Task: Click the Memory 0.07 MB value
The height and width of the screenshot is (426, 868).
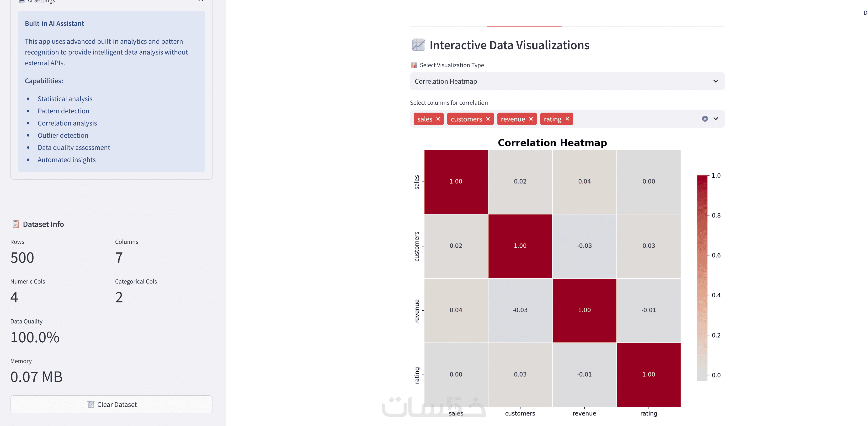Action: pyautogui.click(x=36, y=377)
